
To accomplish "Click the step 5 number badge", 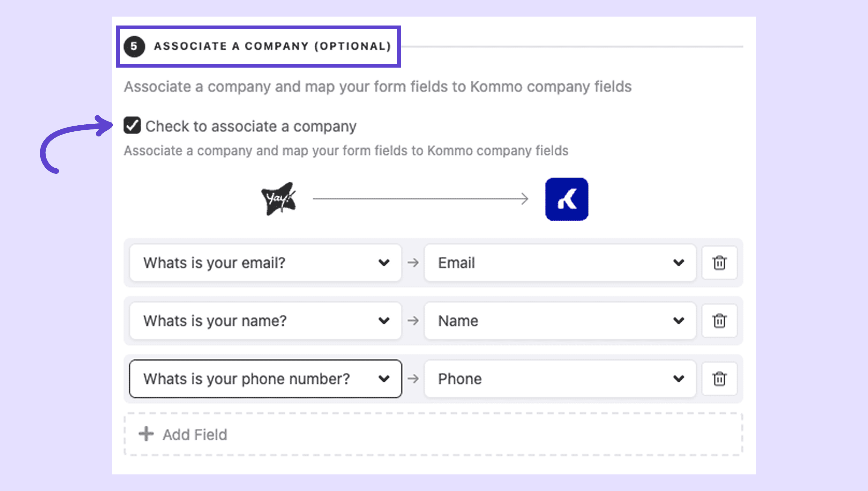I will pyautogui.click(x=134, y=47).
